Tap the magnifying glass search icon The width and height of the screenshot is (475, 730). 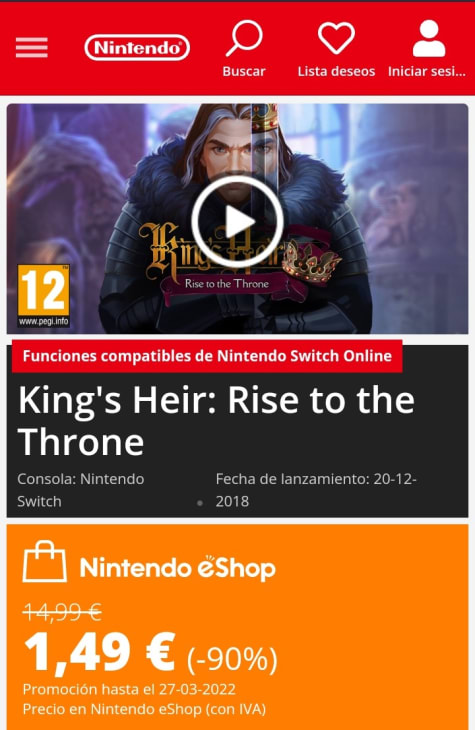244,38
